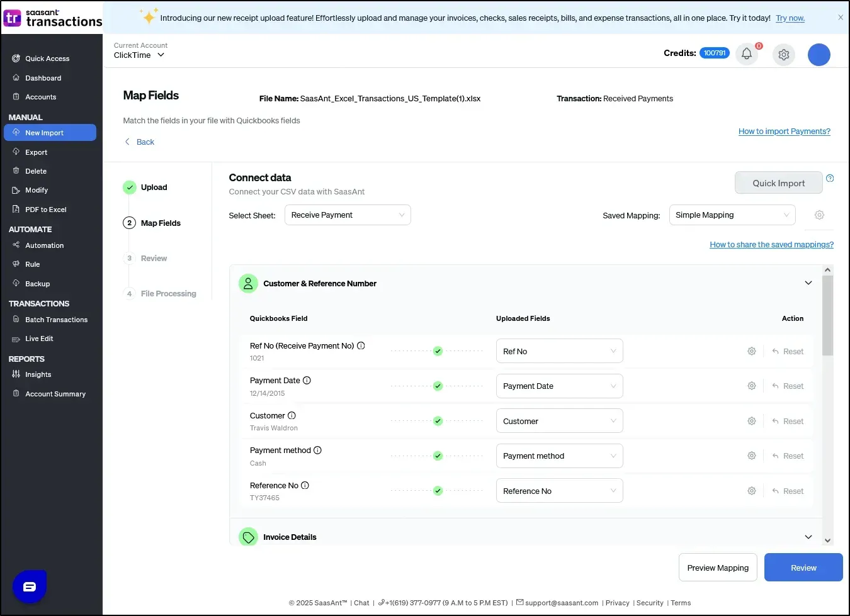The height and width of the screenshot is (616, 850).
Task: Go to Dashboard in sidebar
Action: 43,78
